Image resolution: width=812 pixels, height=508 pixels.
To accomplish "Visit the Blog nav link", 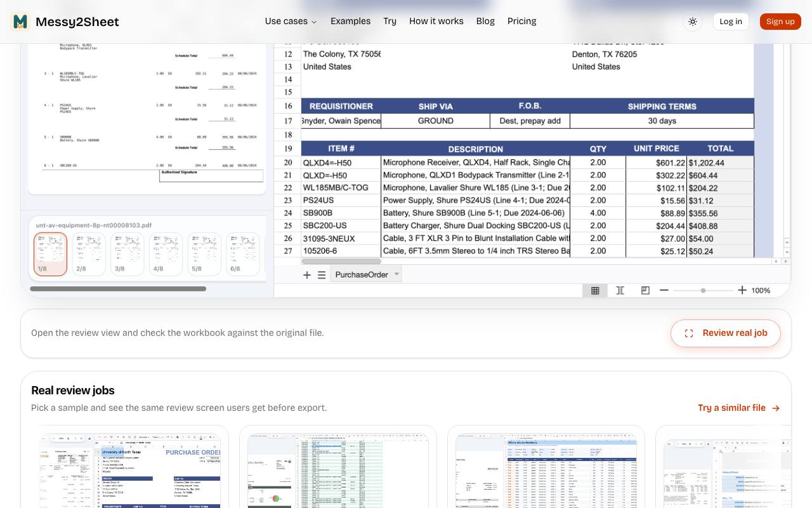I will (x=485, y=21).
